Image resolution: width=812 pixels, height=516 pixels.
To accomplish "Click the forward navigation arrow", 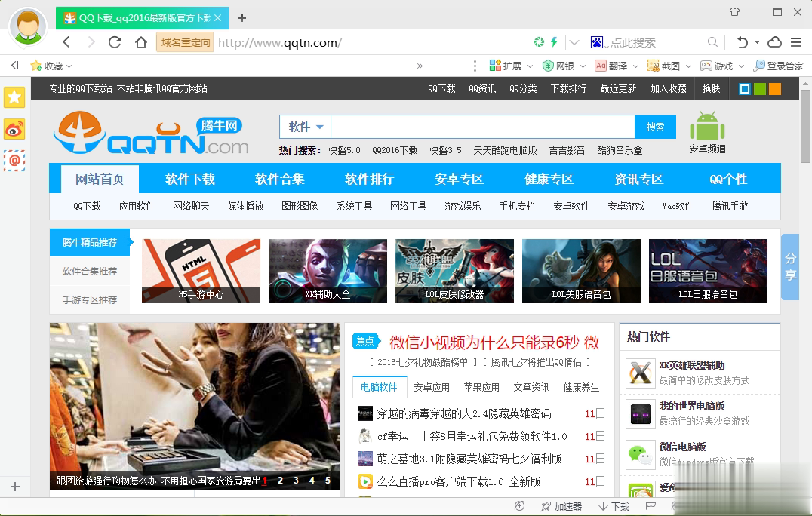I will (x=91, y=42).
